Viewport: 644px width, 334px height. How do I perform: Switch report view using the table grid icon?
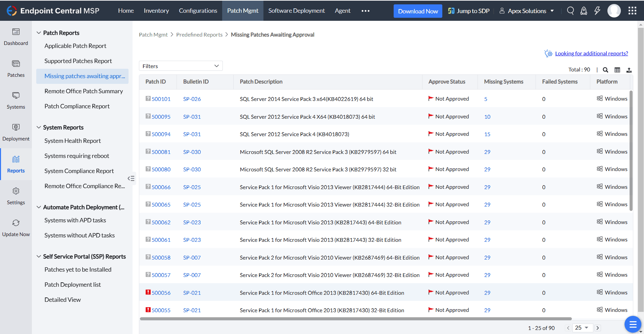(x=617, y=70)
